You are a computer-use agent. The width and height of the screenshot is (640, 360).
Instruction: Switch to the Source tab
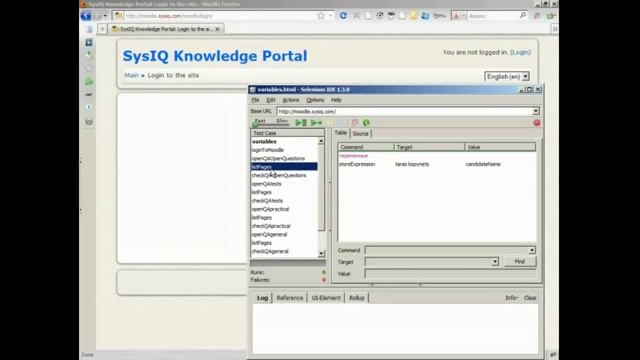coord(360,133)
